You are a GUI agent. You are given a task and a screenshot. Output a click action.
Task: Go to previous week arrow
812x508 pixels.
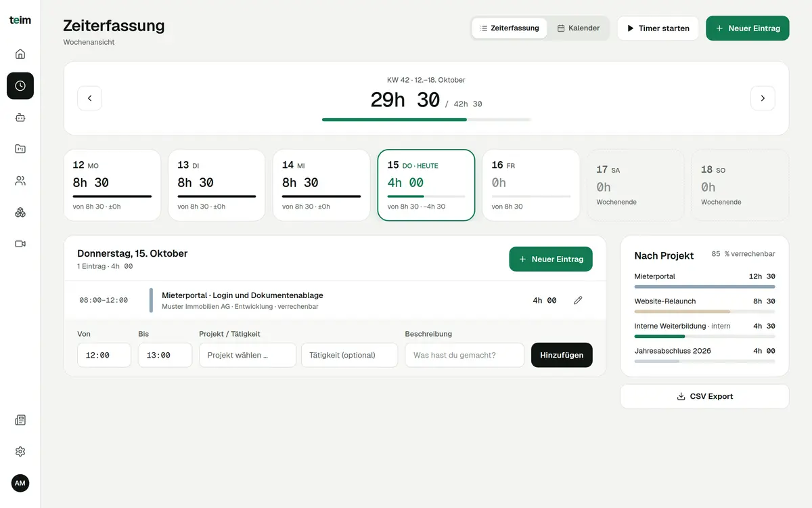point(89,98)
